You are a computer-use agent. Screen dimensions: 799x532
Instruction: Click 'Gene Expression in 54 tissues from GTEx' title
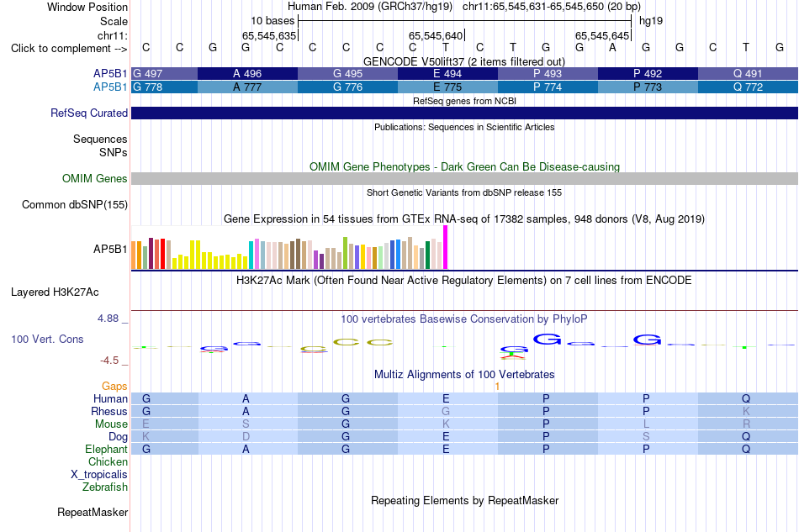tap(464, 219)
